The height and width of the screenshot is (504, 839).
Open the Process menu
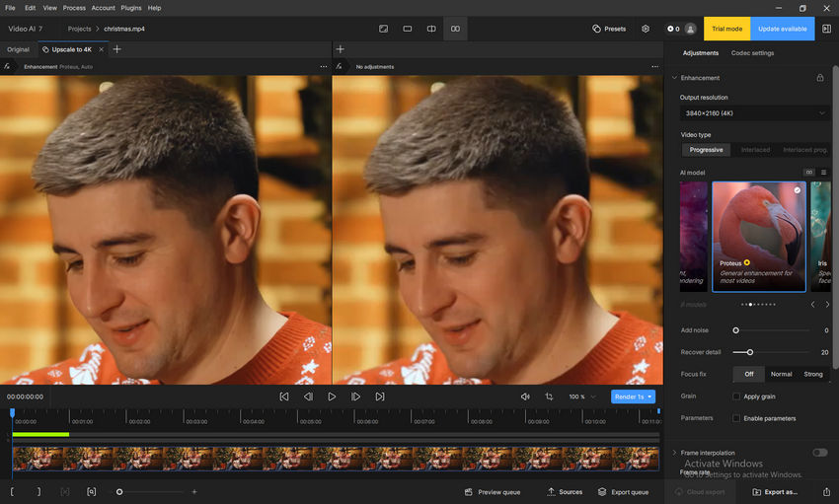click(74, 8)
